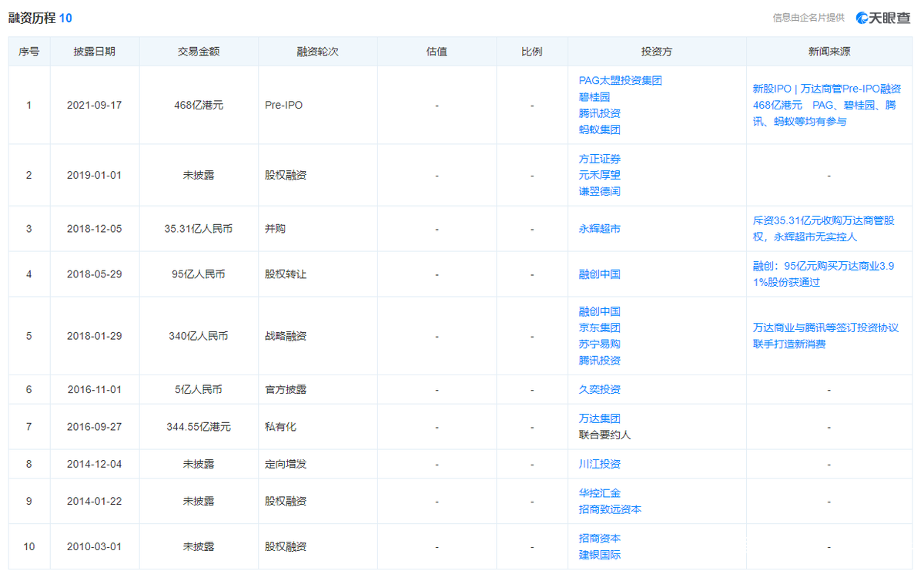Open 腾讯投资 in the 战略融资 row
Screen dimensions: 924x571
600,360
